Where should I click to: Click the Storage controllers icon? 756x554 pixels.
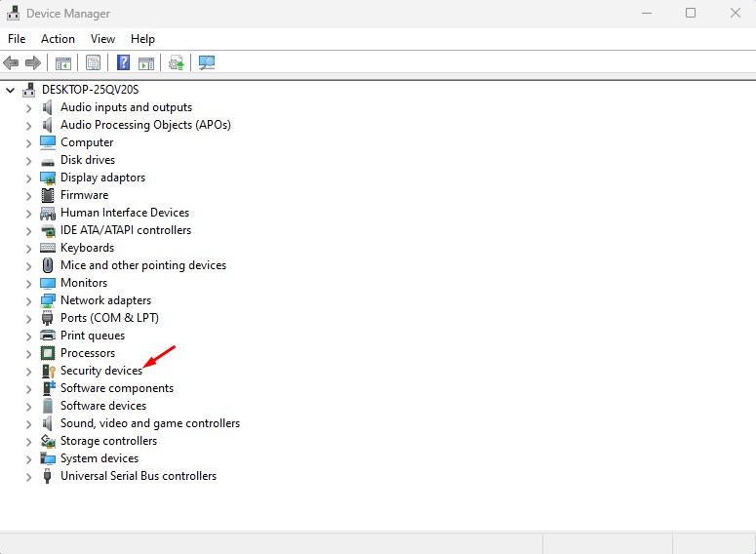tap(48, 441)
